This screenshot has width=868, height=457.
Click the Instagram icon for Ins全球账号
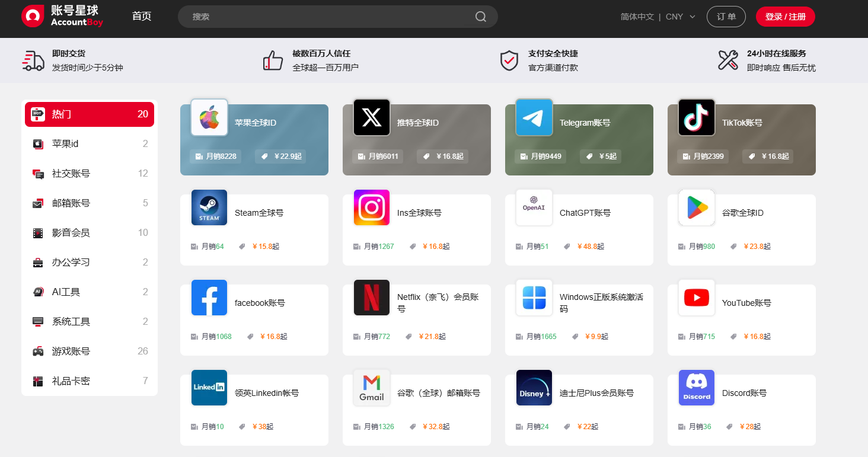tap(371, 207)
